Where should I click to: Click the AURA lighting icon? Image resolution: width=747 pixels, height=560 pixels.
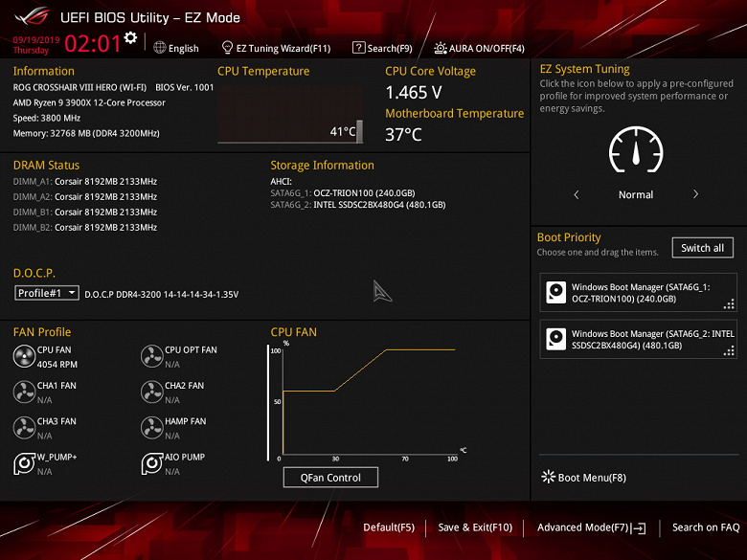[441, 48]
